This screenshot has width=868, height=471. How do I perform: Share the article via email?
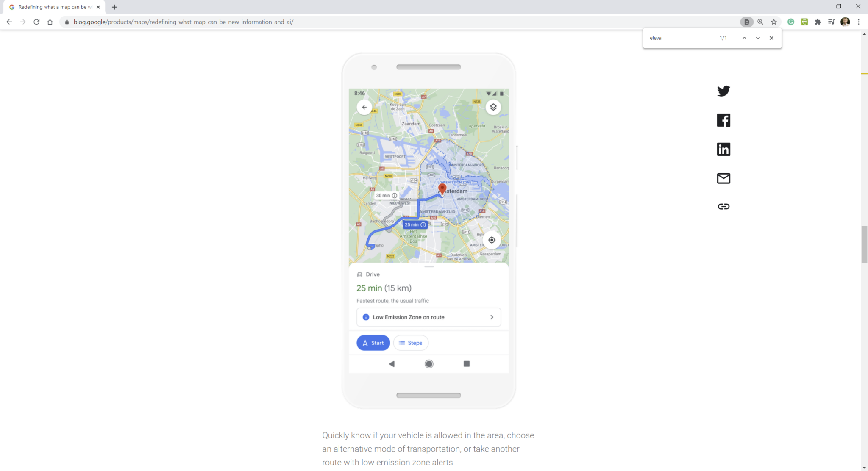point(723,178)
